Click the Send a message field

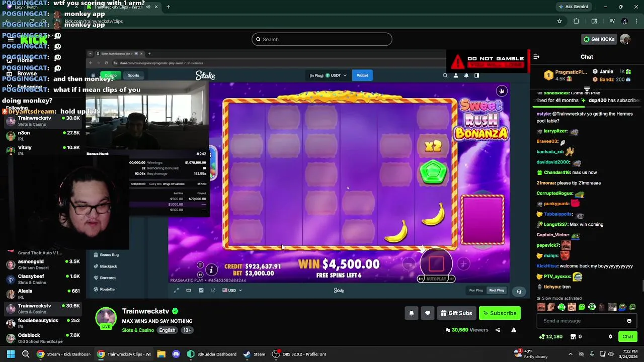coord(586,321)
